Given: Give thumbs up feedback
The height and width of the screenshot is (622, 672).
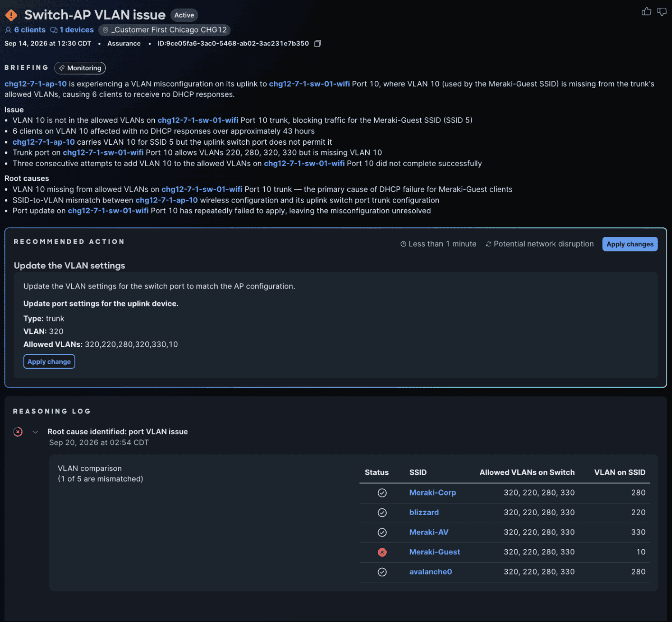Looking at the screenshot, I should pyautogui.click(x=646, y=12).
